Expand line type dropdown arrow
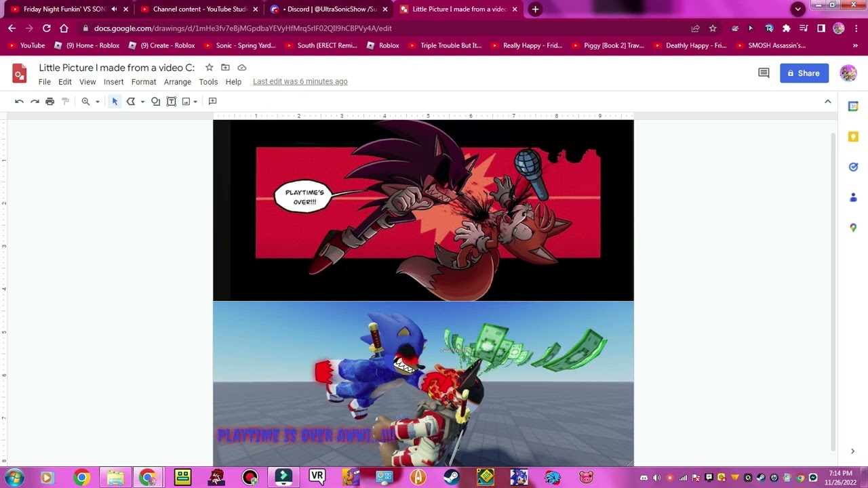Image resolution: width=868 pixels, height=488 pixels. click(x=142, y=102)
